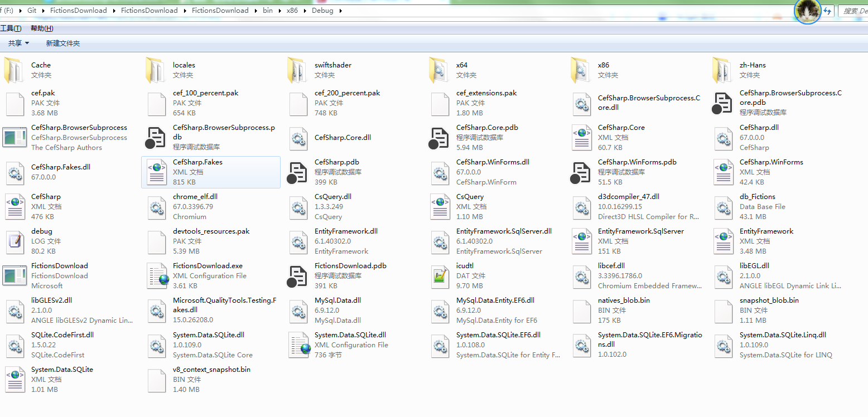The height and width of the screenshot is (417, 868).
Task: Click the 新建文件夹 button
Action: tap(63, 43)
